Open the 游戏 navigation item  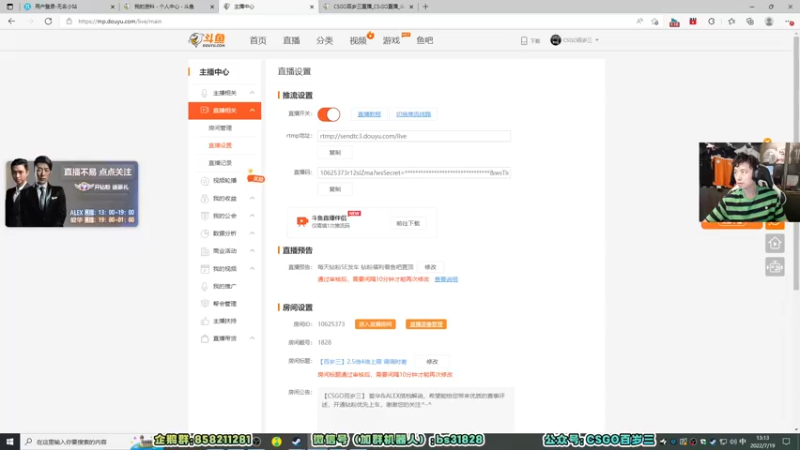click(391, 40)
